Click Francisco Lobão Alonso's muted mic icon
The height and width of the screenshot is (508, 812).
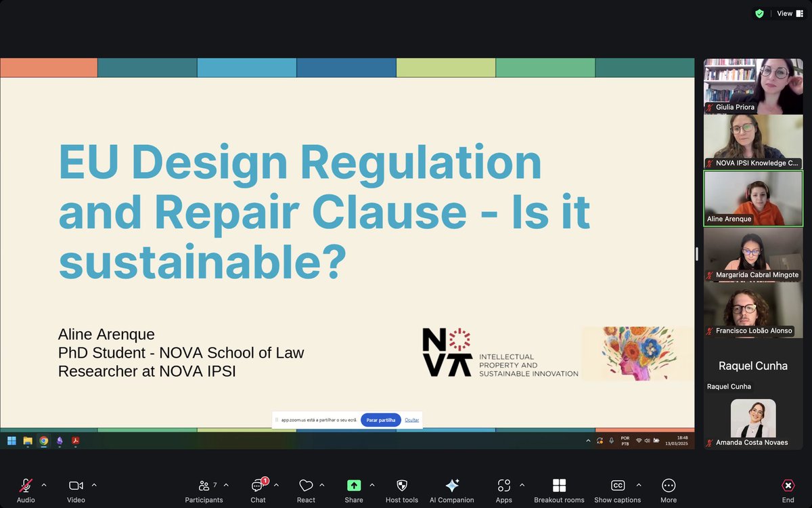710,331
